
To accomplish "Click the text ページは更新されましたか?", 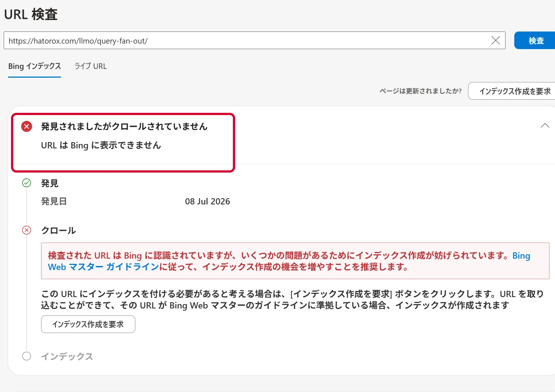I will click(x=420, y=91).
